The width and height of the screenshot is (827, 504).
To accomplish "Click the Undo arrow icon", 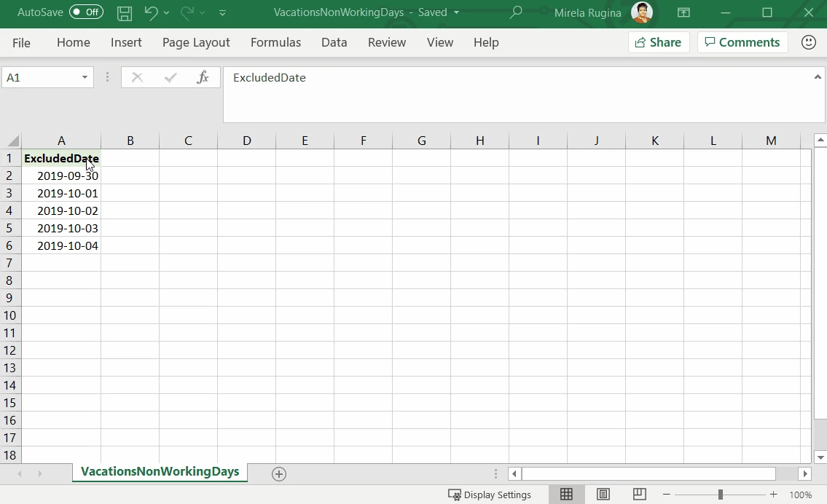I will (151, 12).
